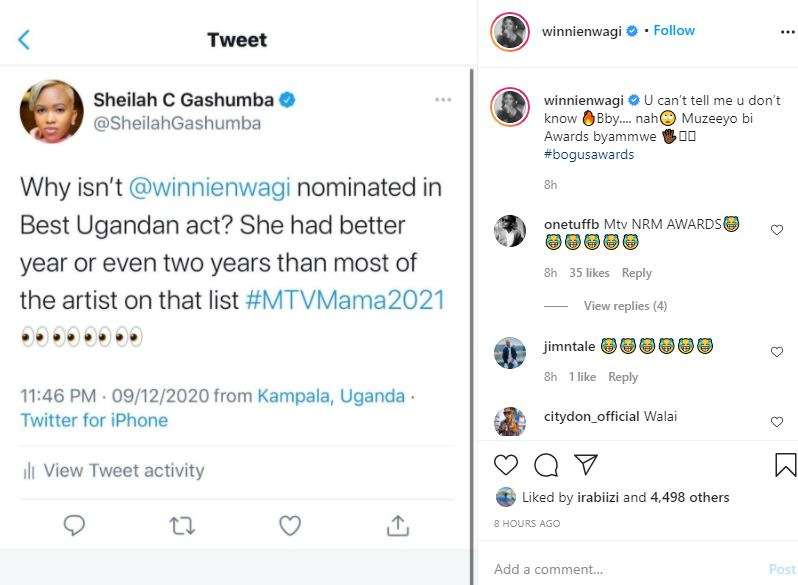Like the Instagram post with heart icon
Image resolution: width=798 pixels, height=585 pixels.
[x=506, y=465]
